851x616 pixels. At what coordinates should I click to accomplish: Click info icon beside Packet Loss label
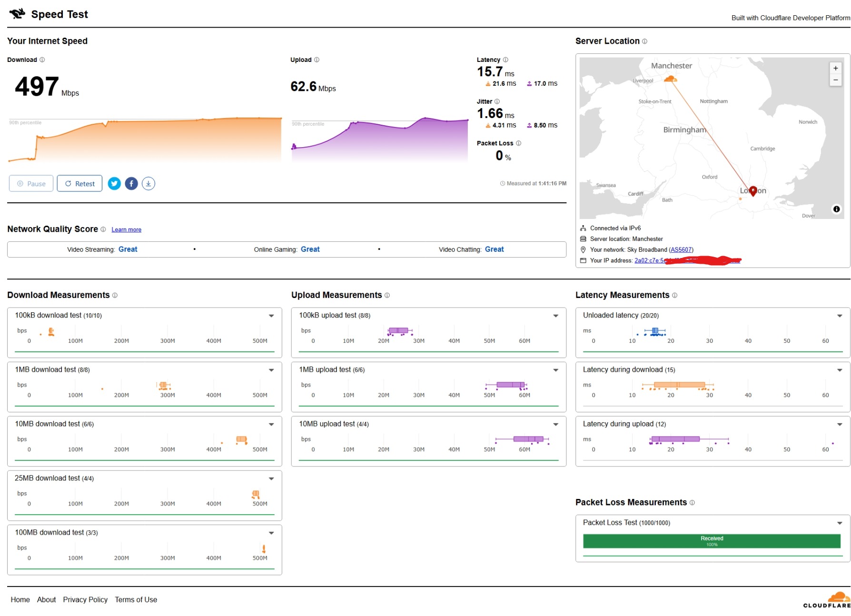tap(519, 143)
